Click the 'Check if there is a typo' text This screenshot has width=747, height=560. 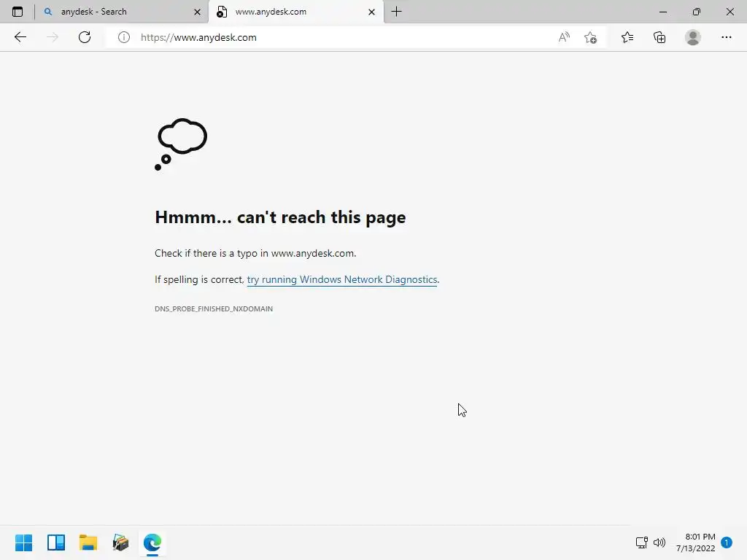point(255,253)
